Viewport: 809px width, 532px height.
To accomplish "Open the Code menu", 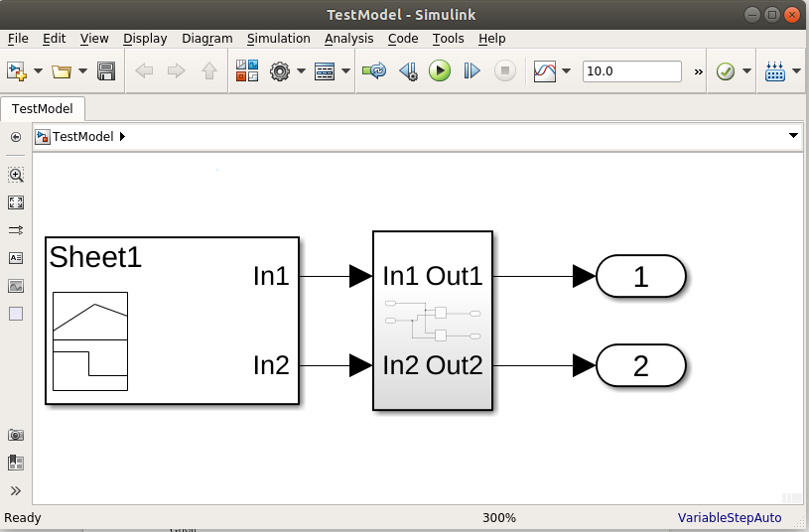I will (403, 39).
